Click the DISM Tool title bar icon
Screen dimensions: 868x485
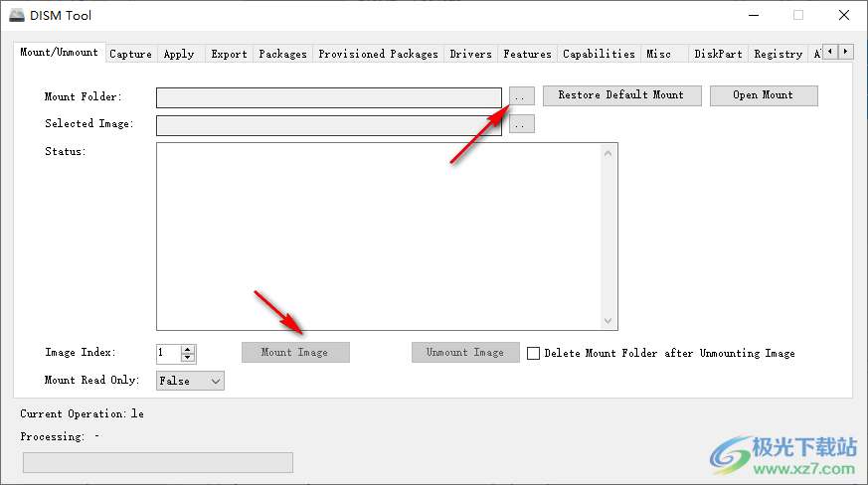click(x=17, y=16)
